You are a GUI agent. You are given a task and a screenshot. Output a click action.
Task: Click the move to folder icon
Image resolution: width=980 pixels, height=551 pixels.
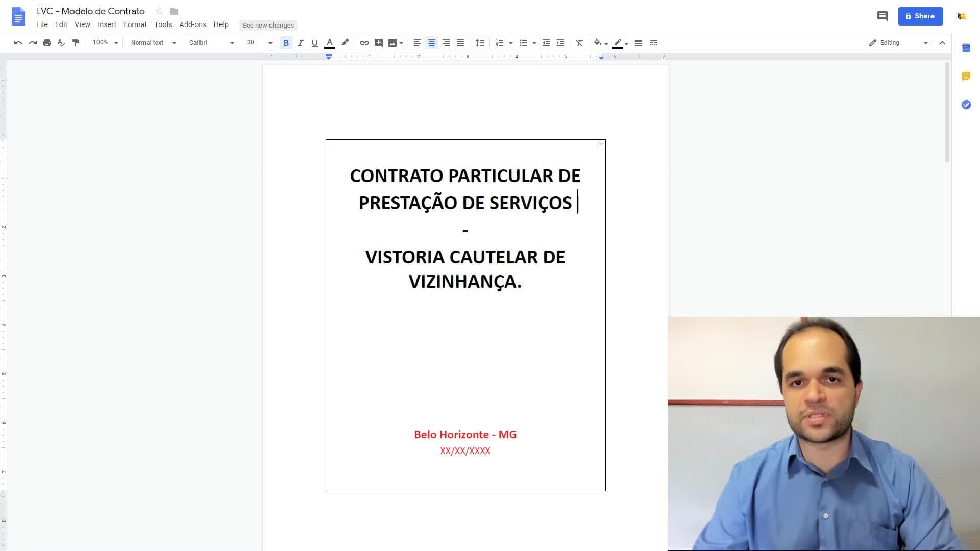pyautogui.click(x=174, y=11)
